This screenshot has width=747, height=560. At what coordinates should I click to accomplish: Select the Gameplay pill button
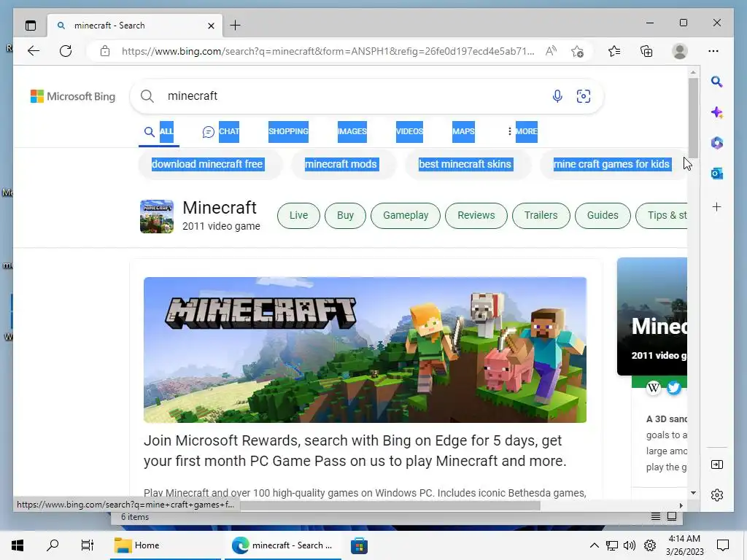406,215
